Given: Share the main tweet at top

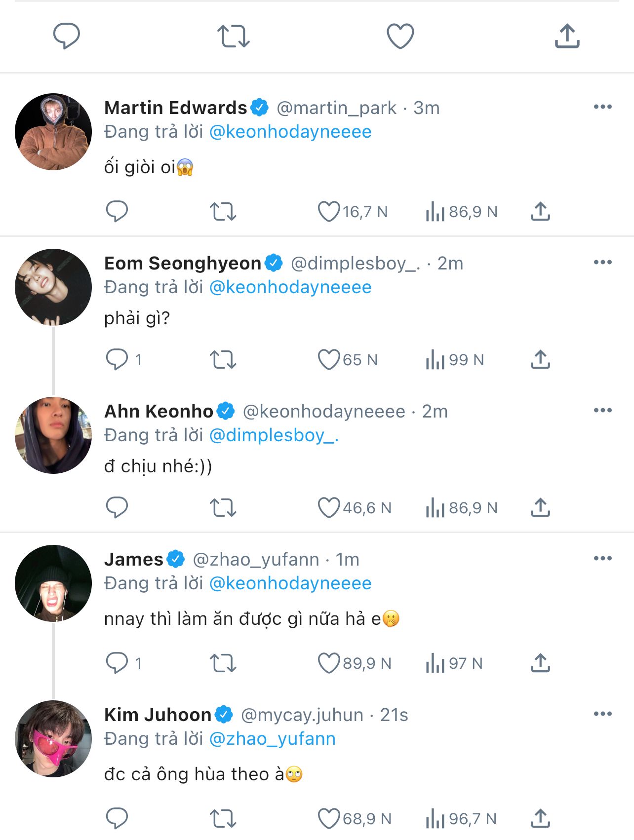Looking at the screenshot, I should pyautogui.click(x=567, y=36).
